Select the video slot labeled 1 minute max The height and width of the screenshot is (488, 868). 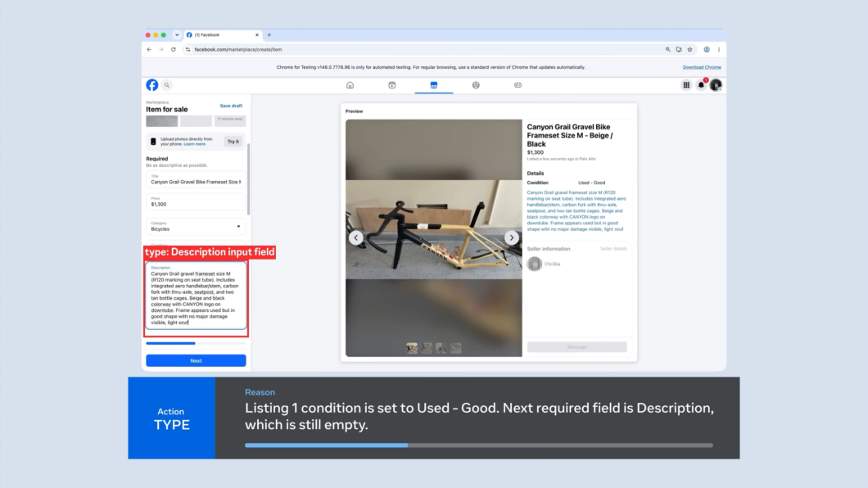pos(230,120)
